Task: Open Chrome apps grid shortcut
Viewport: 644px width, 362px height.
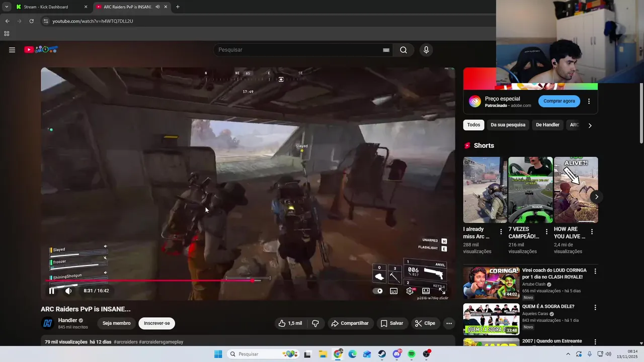Action: pos(7,34)
